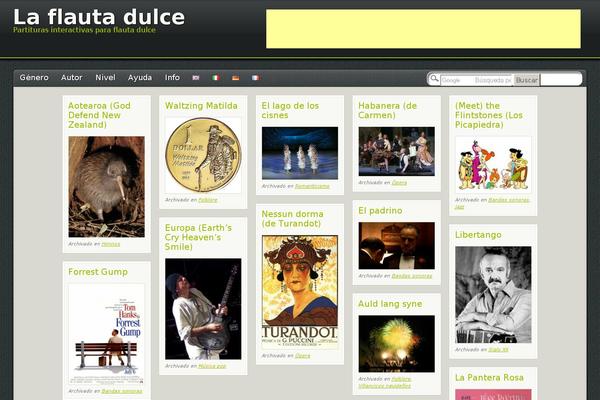This screenshot has width=600, height=400.
Task: Click the Buscar search button
Action: (526, 80)
